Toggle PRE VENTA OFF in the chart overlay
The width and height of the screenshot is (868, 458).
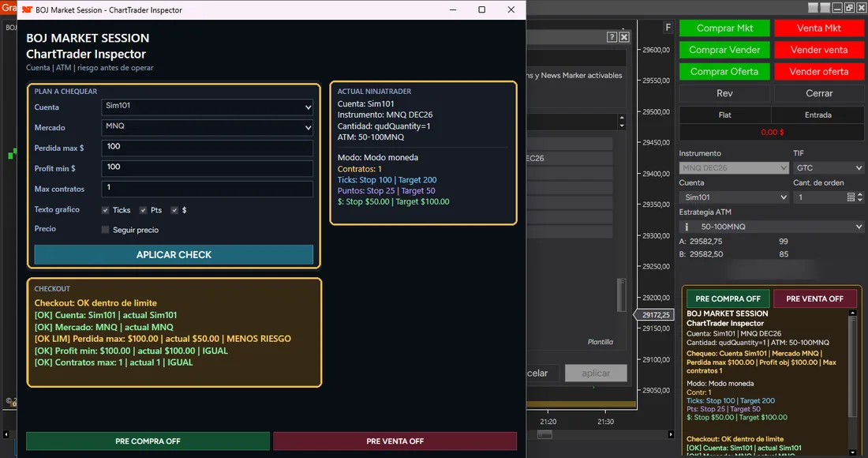[x=815, y=298]
